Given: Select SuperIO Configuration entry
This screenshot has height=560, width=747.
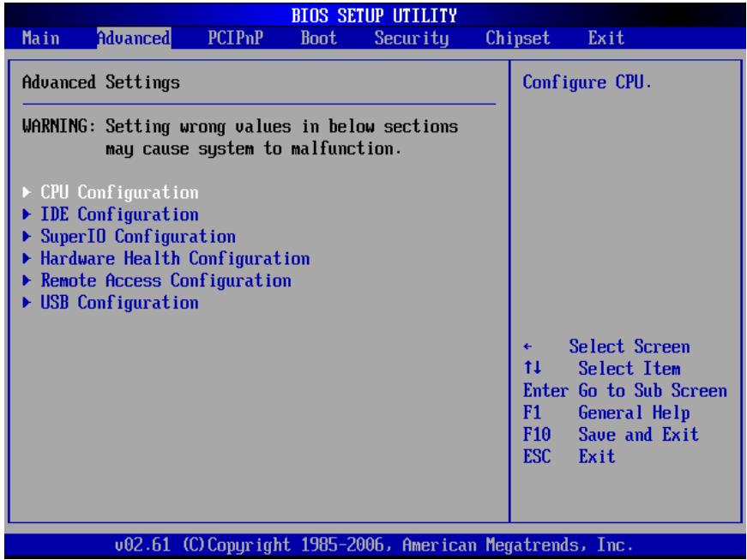Looking at the screenshot, I should 138,236.
